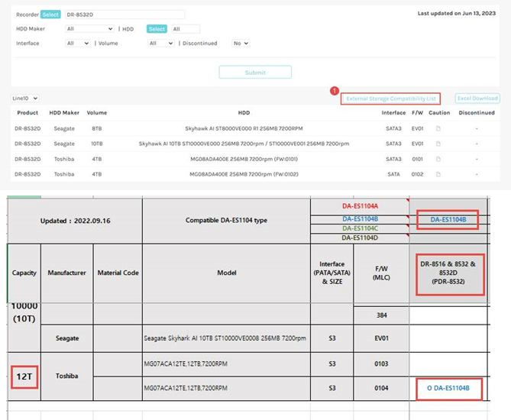The height and width of the screenshot is (420, 511).
Task: Select the spreadsheet cell DA-ES1104C
Action: pyautogui.click(x=360, y=228)
